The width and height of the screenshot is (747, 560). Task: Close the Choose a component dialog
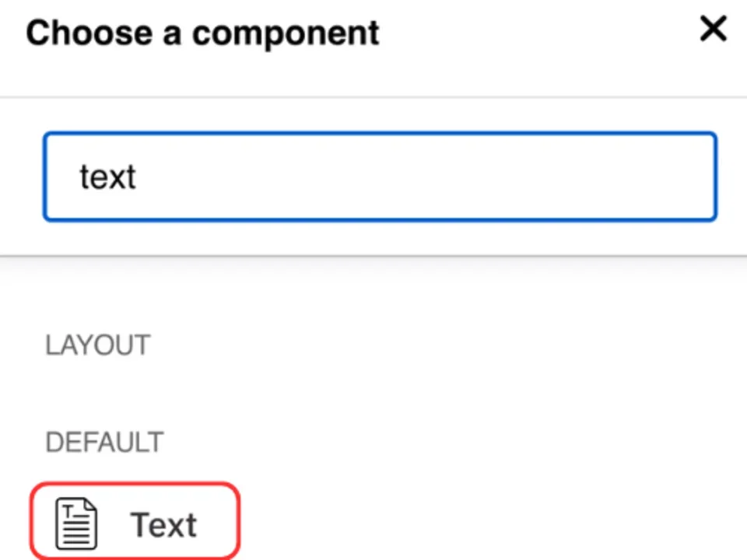(713, 30)
